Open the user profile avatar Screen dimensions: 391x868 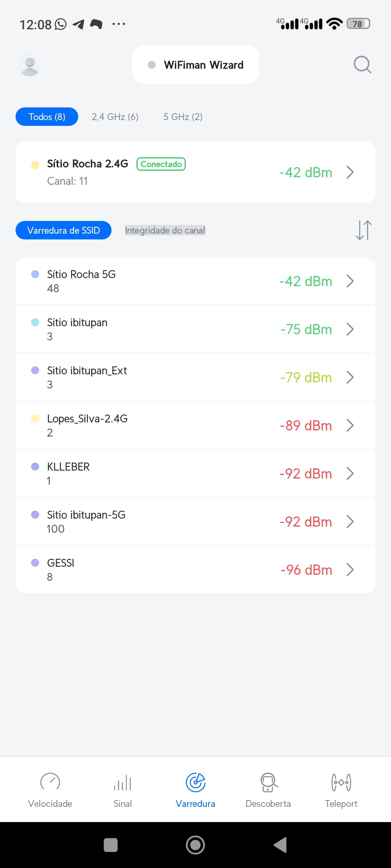click(x=30, y=65)
